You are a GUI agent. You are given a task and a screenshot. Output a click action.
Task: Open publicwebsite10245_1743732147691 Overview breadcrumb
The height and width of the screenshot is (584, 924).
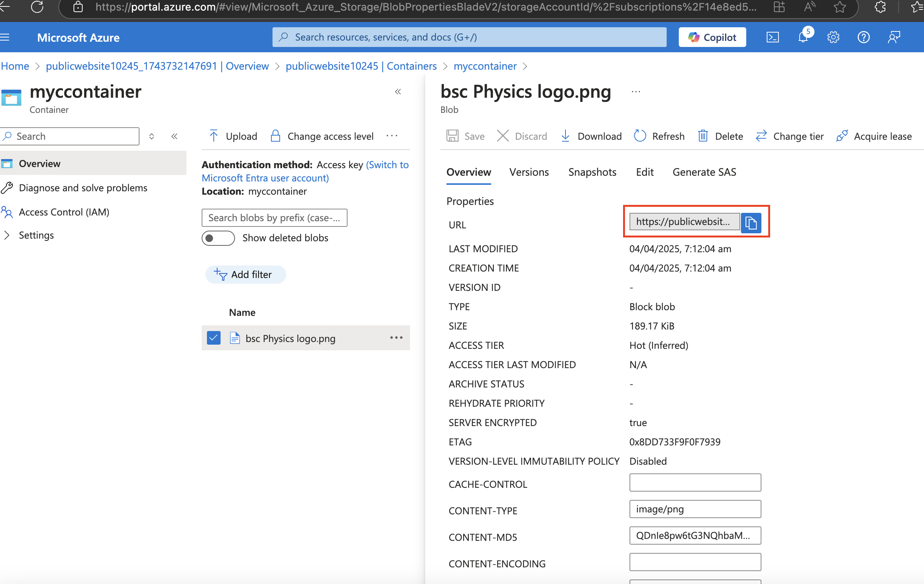(x=157, y=66)
